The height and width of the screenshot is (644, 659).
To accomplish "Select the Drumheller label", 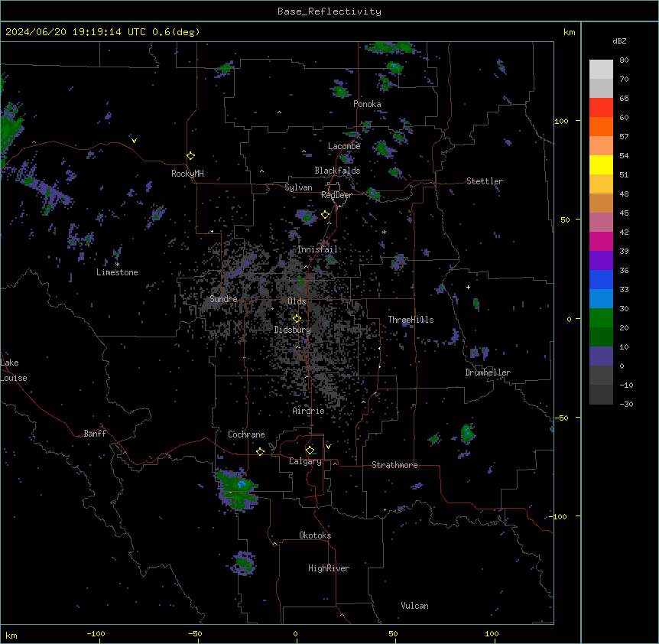I will [488, 372].
